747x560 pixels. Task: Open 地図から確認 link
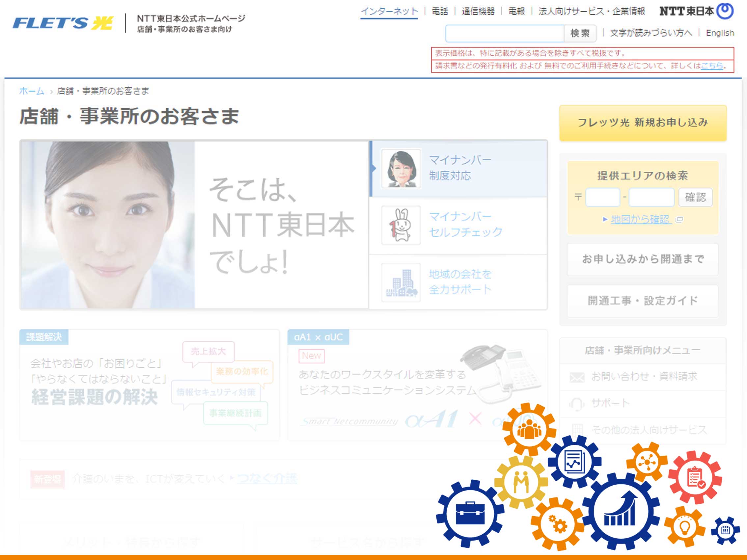641,219
